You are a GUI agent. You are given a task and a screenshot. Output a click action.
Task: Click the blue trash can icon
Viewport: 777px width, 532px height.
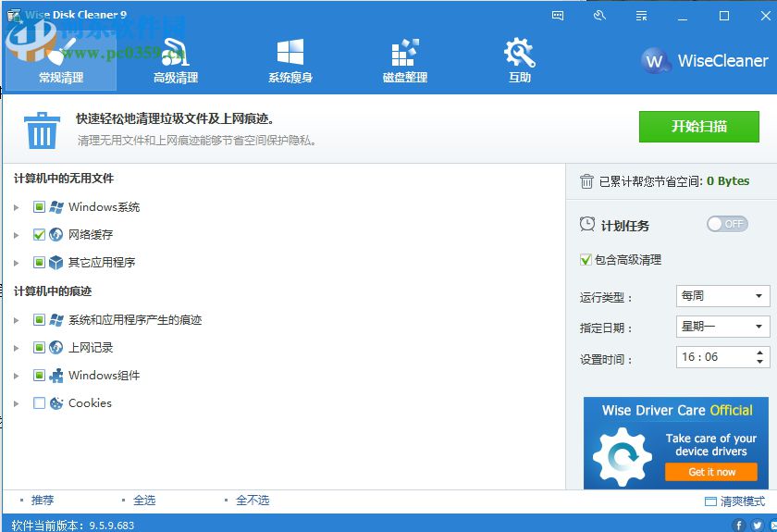(42, 130)
